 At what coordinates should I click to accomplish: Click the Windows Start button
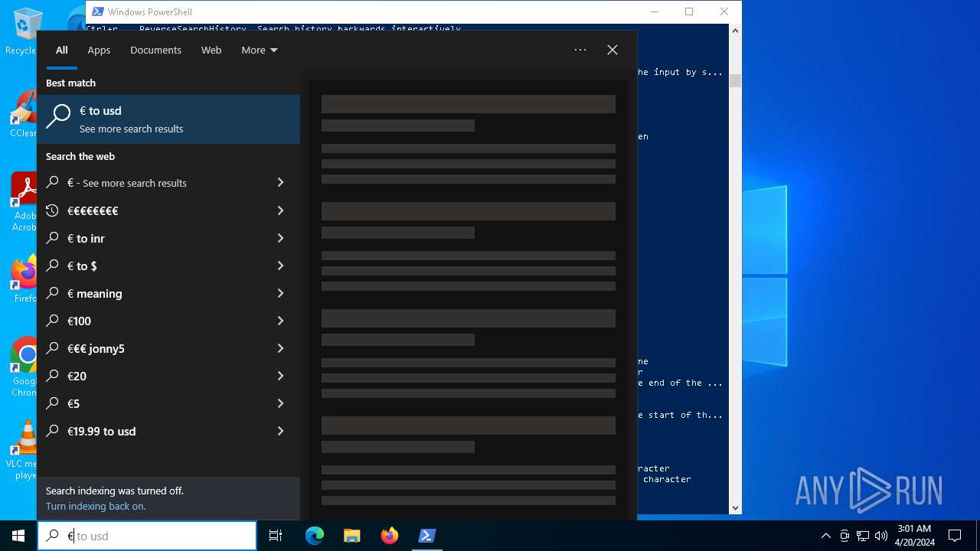tap(18, 536)
